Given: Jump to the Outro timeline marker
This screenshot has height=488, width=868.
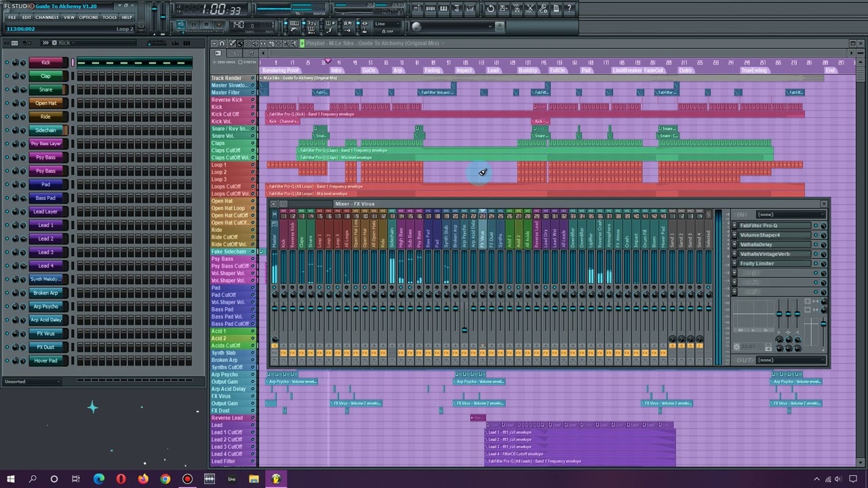Looking at the screenshot, I should pyautogui.click(x=686, y=70).
